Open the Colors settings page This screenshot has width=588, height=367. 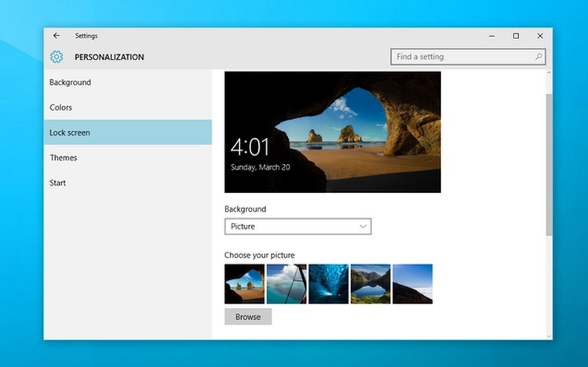(x=128, y=107)
